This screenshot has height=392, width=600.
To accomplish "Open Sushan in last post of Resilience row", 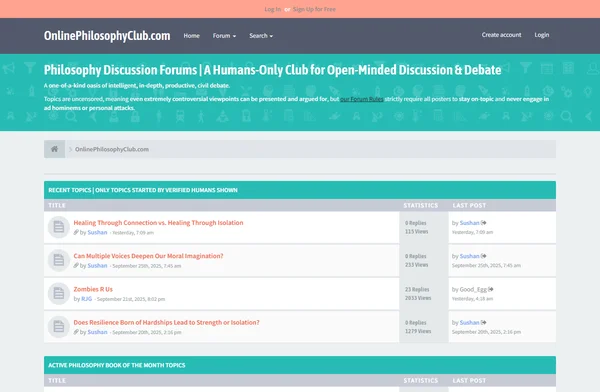I will (x=470, y=323).
